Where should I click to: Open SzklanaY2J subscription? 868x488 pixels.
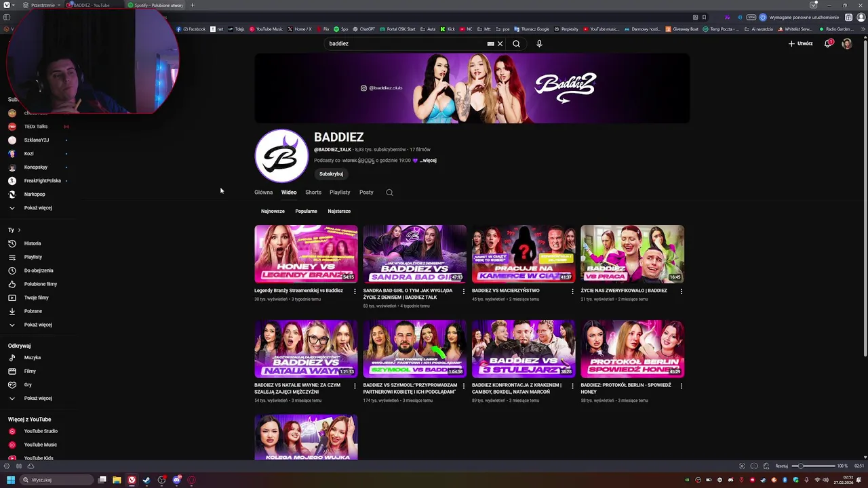(x=37, y=140)
